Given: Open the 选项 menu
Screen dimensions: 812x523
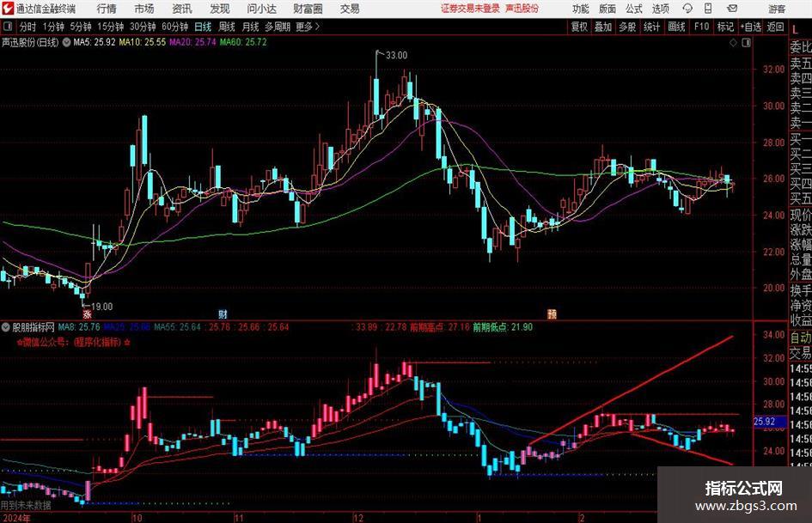Looking at the screenshot, I should pyautogui.click(x=660, y=9).
